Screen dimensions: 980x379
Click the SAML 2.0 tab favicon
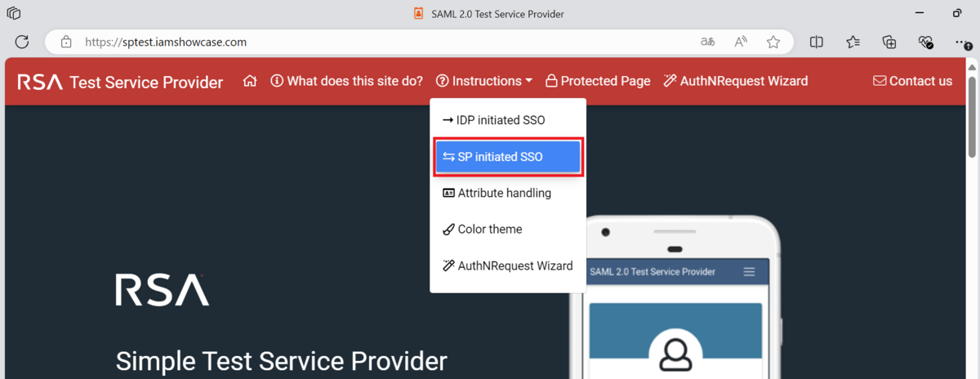point(418,14)
